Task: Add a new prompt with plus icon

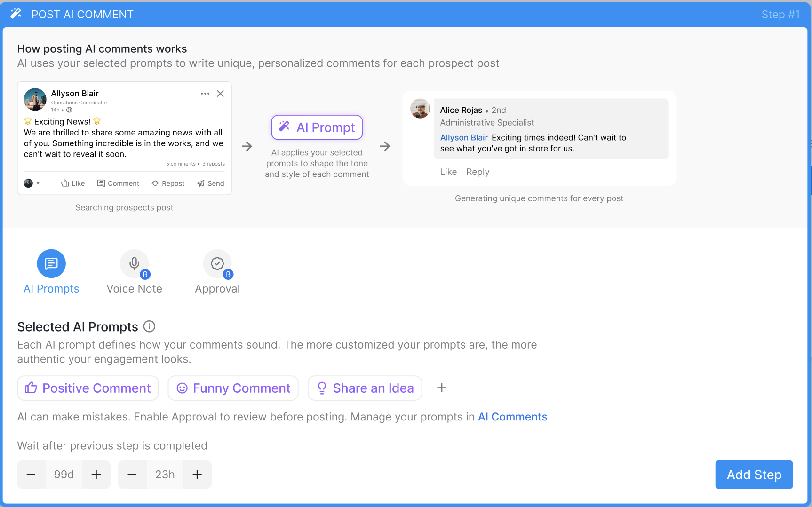Action: pyautogui.click(x=442, y=388)
